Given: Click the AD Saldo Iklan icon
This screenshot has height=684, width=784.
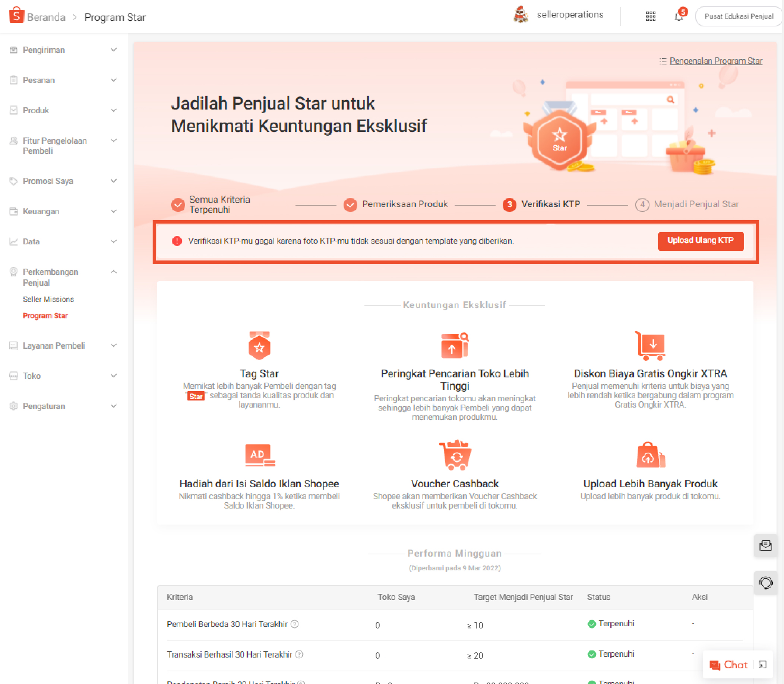Looking at the screenshot, I should pyautogui.click(x=260, y=455).
